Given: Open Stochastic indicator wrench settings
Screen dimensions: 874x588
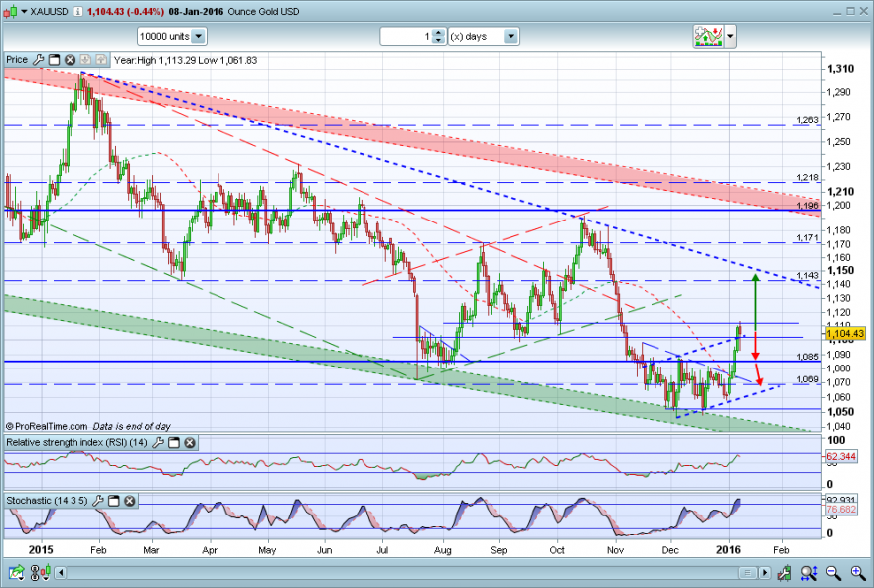Looking at the screenshot, I should pyautogui.click(x=98, y=501).
